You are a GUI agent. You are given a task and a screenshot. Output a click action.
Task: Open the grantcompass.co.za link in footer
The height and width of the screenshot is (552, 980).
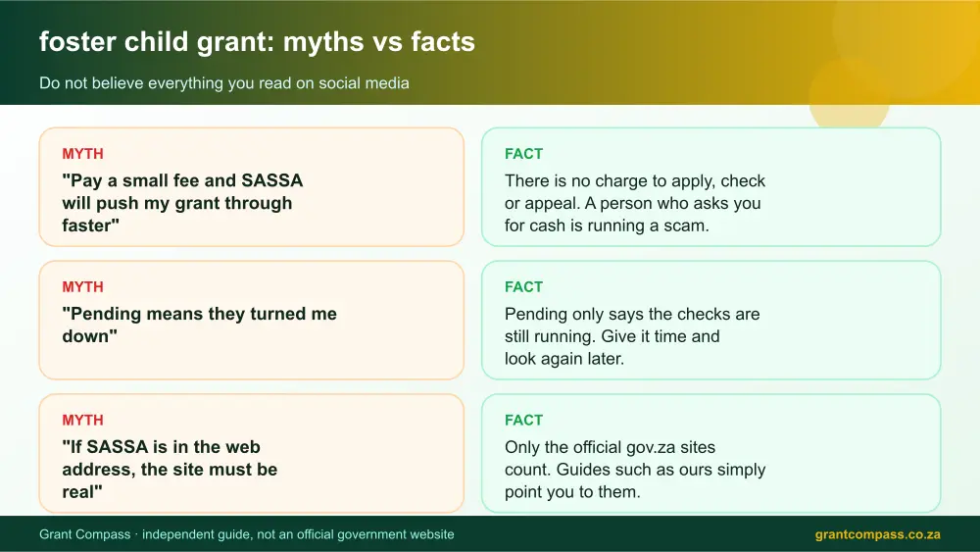click(877, 534)
